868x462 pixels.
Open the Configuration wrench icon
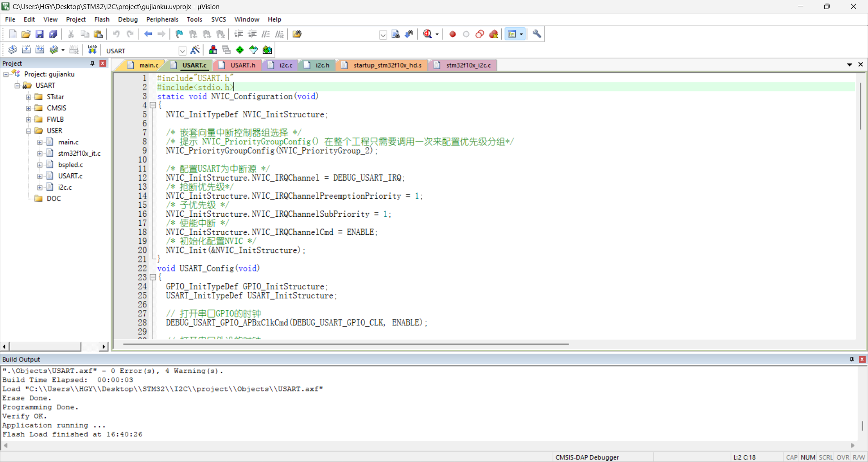[537, 34]
